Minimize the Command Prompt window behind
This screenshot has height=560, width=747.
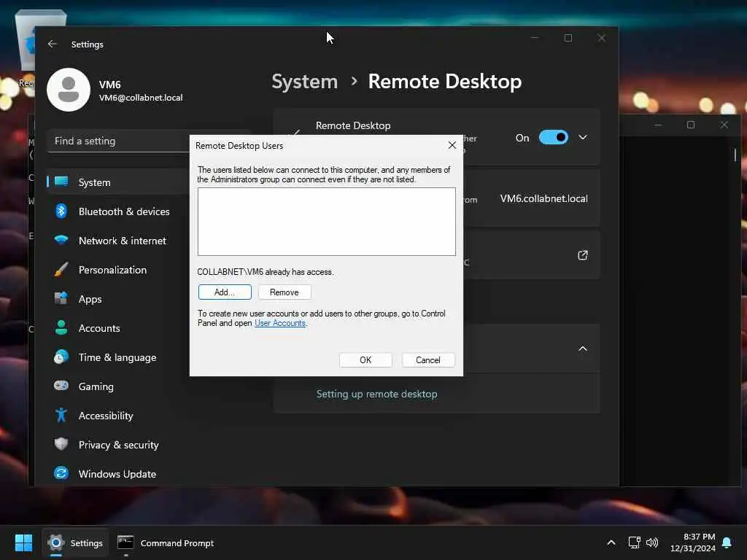point(658,125)
